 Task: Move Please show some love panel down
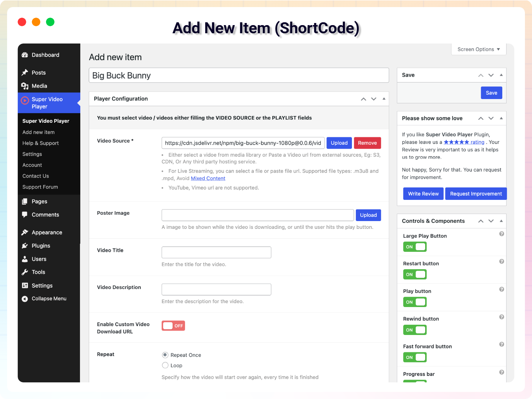point(491,118)
